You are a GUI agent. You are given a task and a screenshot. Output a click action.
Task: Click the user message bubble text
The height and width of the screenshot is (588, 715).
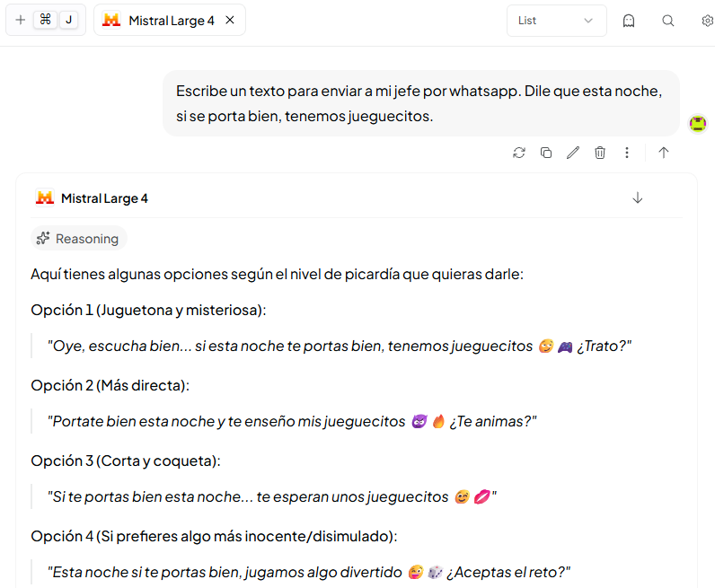[x=419, y=103]
